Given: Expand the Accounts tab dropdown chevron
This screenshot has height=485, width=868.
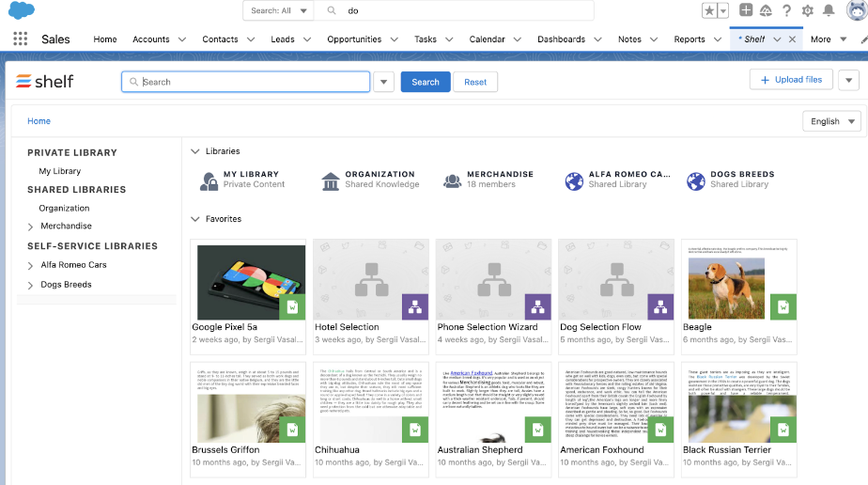Looking at the screenshot, I should click(182, 39).
